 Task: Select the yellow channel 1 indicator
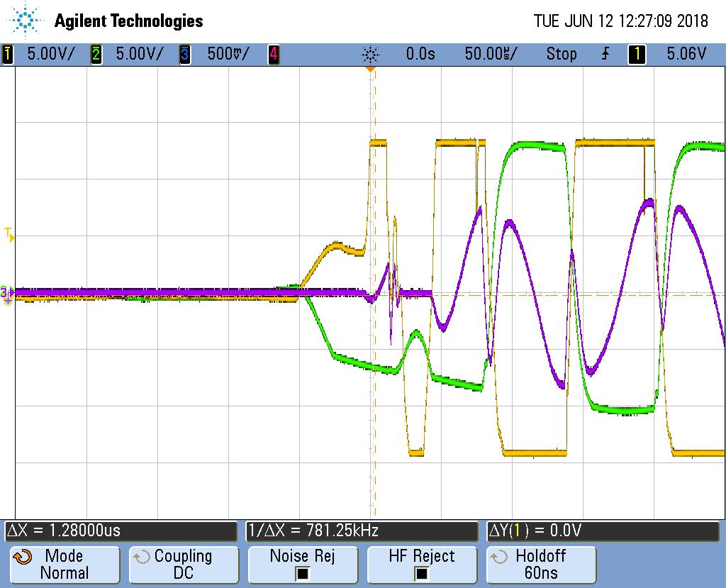click(x=8, y=54)
